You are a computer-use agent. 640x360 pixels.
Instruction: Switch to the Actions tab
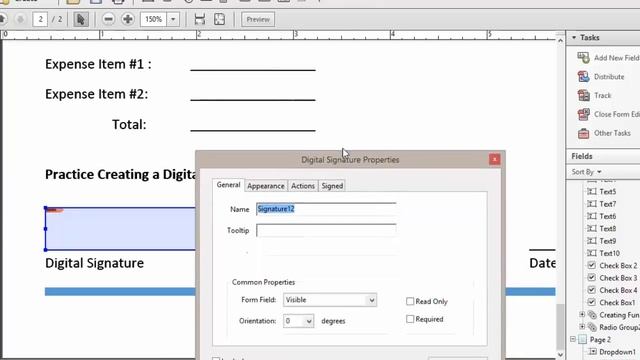[303, 186]
